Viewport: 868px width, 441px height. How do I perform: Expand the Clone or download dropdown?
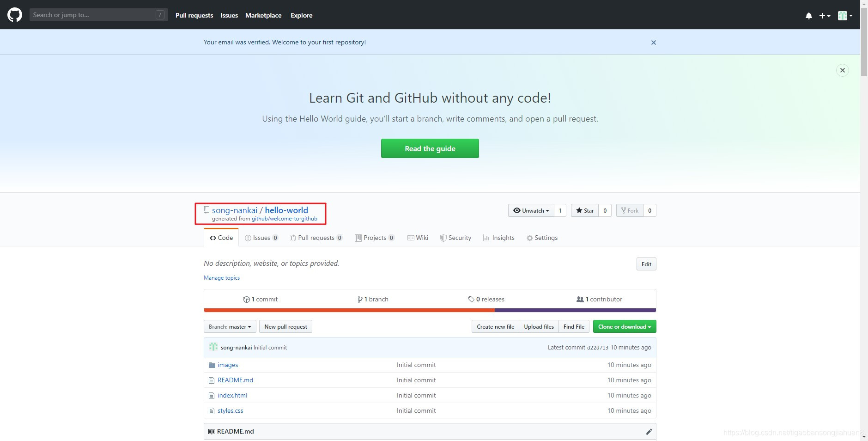[625, 326]
